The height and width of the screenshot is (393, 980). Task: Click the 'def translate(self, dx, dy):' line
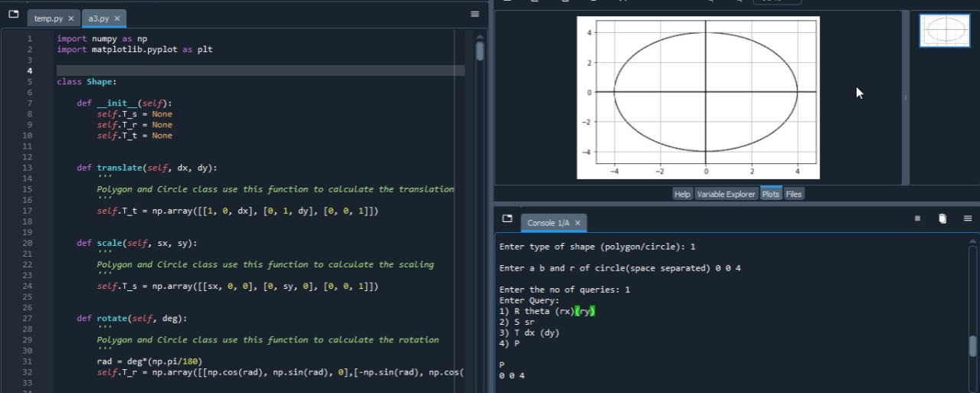(148, 167)
